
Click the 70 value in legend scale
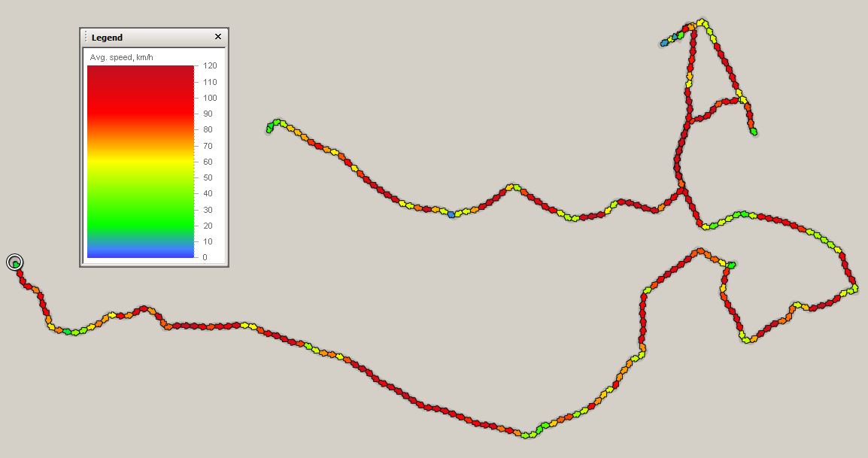[208, 146]
